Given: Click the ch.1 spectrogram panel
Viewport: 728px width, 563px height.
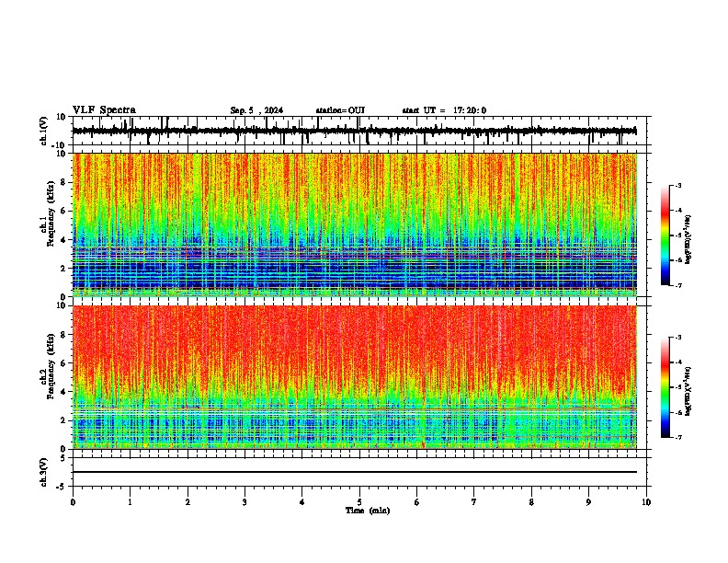Looking at the screenshot, I should coord(354,224).
